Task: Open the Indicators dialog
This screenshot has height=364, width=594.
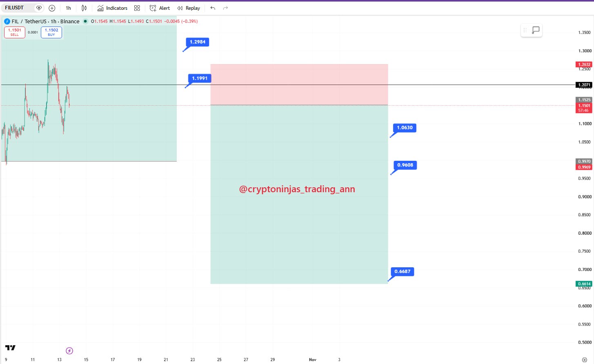Action: pos(112,8)
